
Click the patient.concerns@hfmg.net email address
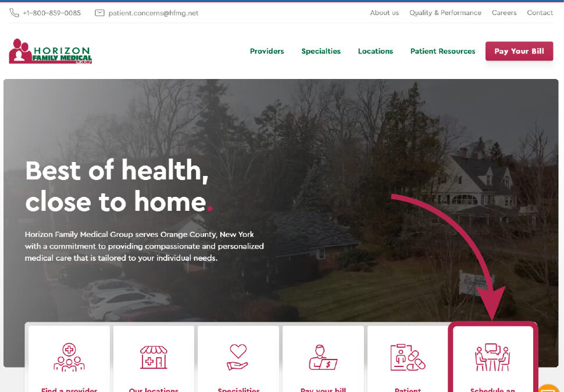coord(154,13)
